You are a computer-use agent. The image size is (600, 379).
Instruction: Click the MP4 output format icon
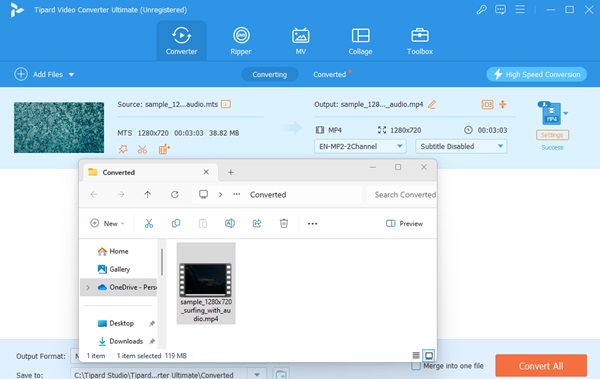point(551,113)
